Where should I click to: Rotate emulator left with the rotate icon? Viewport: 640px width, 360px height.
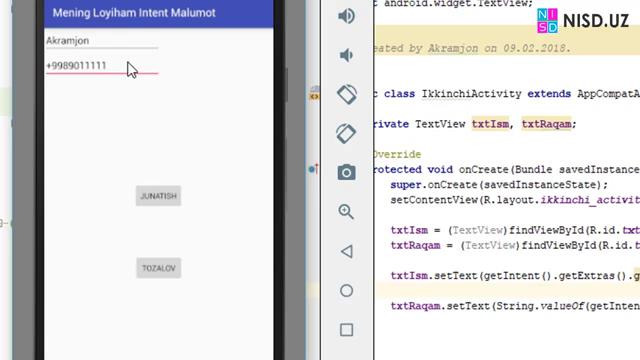(x=347, y=94)
